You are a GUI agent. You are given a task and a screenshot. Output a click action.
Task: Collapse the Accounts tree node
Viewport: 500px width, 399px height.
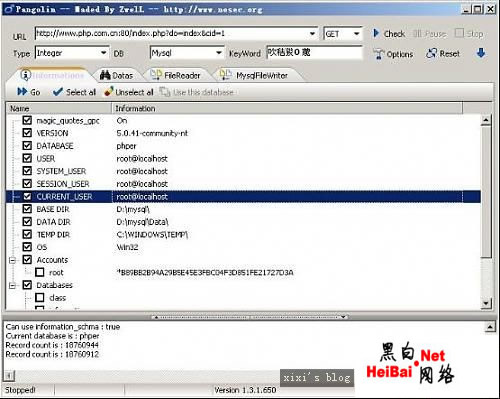coord(13,260)
